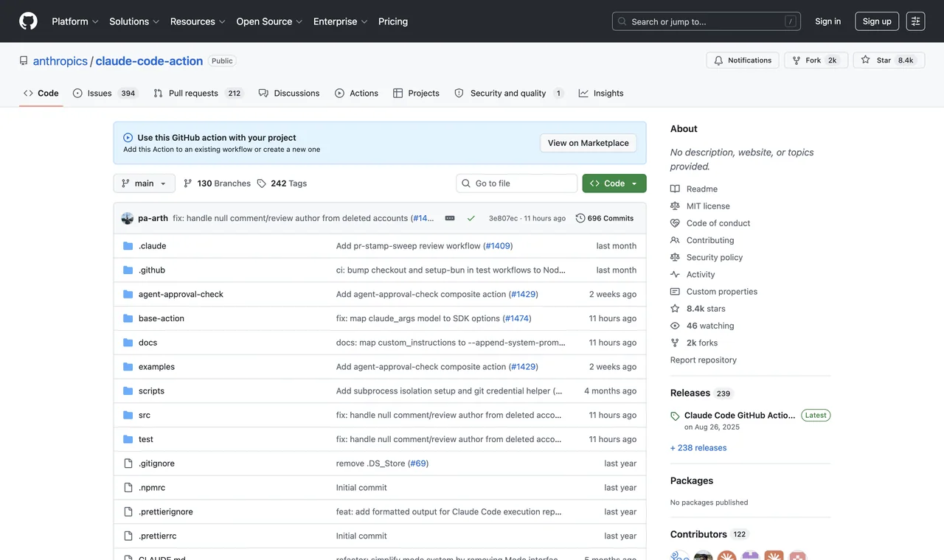Click the commit hash 3e807ec

(504, 218)
